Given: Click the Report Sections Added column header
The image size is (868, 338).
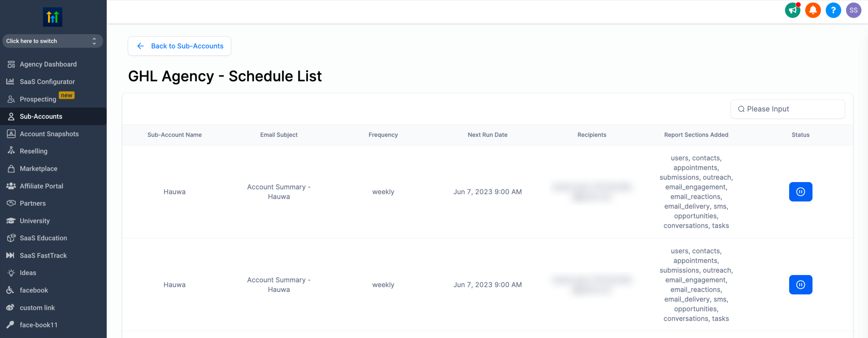Looking at the screenshot, I should tap(696, 135).
